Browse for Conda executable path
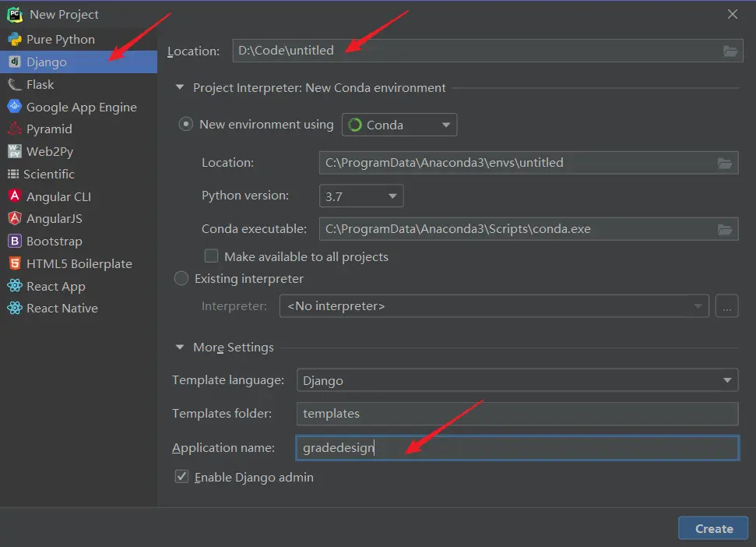The height and width of the screenshot is (547, 756). pos(725,229)
